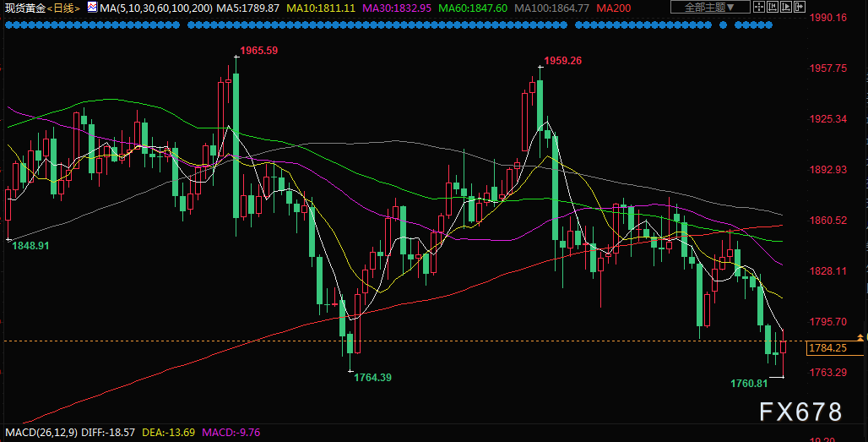Click the rightmost arrow icon in top toolbar
Screen dimensions: 868x442
pos(799,8)
